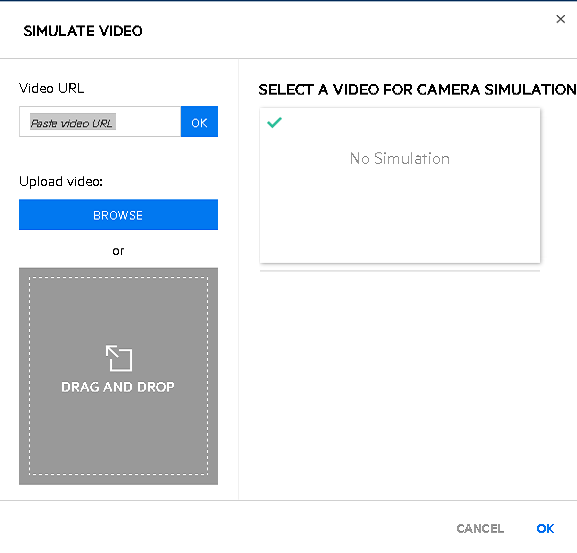Confirm the dialog with bottom OK link
Image resolution: width=577 pixels, height=553 pixels.
pyautogui.click(x=545, y=529)
